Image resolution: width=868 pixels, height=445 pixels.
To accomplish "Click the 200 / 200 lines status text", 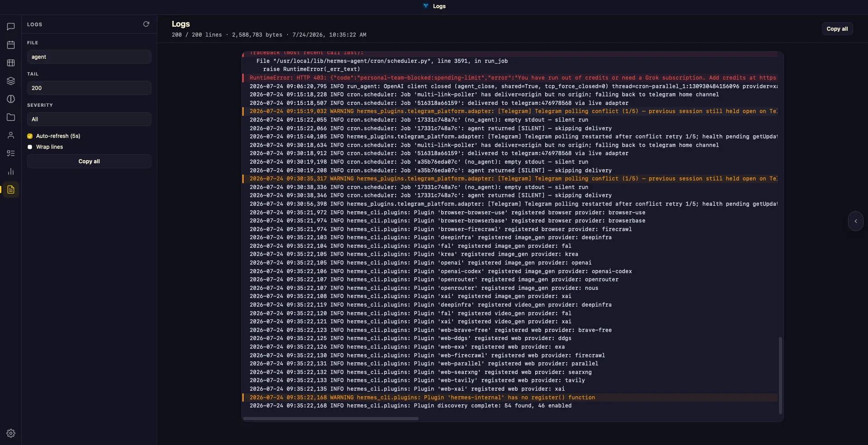I will click(x=197, y=35).
